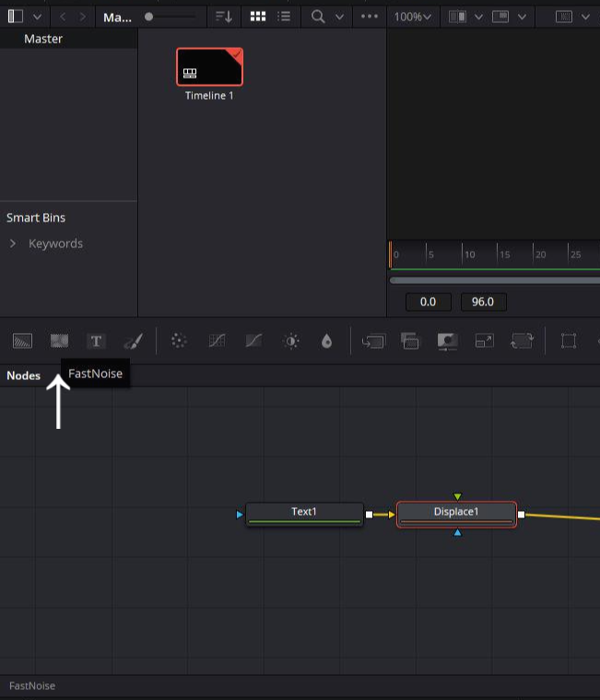This screenshot has height=700, width=600.
Task: Select the Displace1 node
Action: pyautogui.click(x=456, y=515)
